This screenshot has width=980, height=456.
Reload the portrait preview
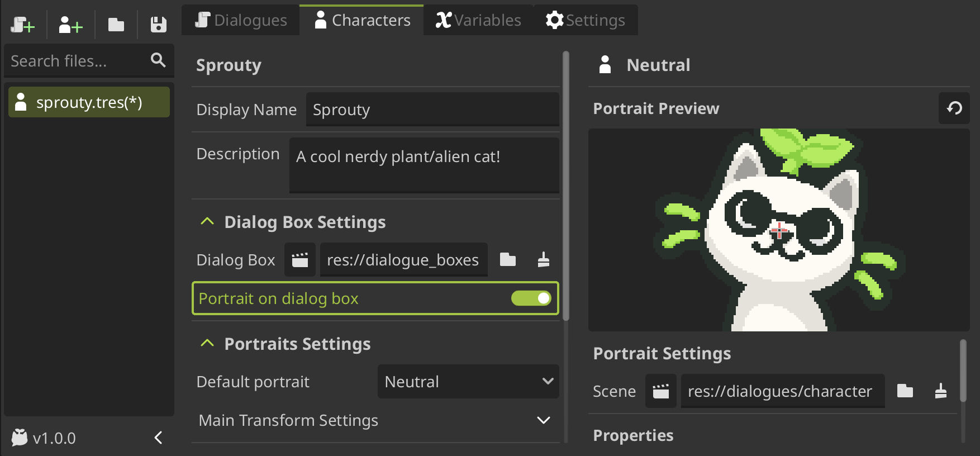(x=954, y=108)
